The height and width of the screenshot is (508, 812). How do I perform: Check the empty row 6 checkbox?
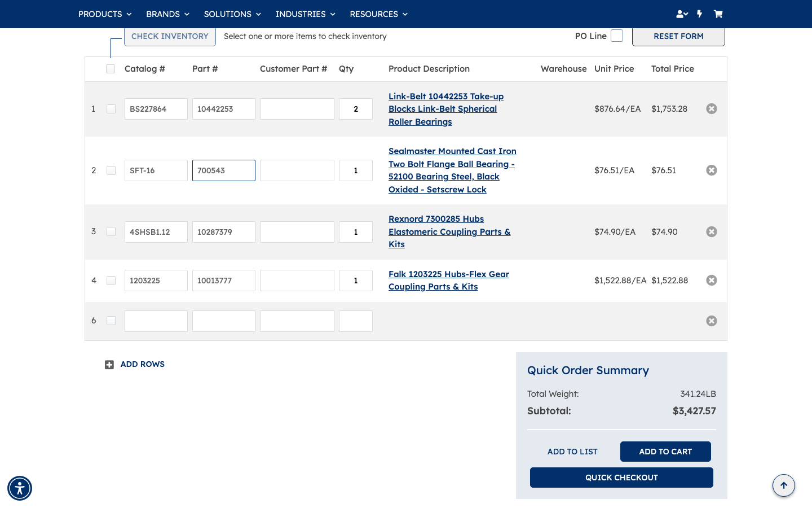(111, 321)
